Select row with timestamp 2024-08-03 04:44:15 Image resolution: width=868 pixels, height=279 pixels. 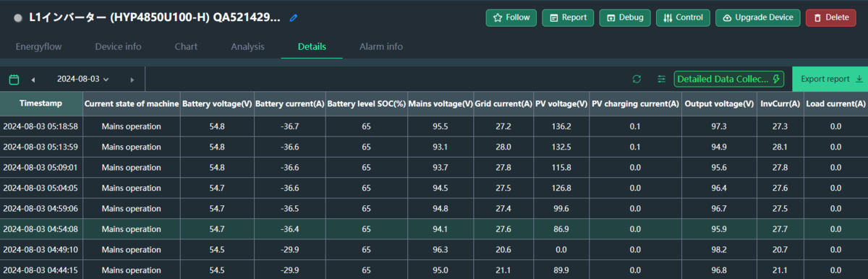click(x=434, y=270)
